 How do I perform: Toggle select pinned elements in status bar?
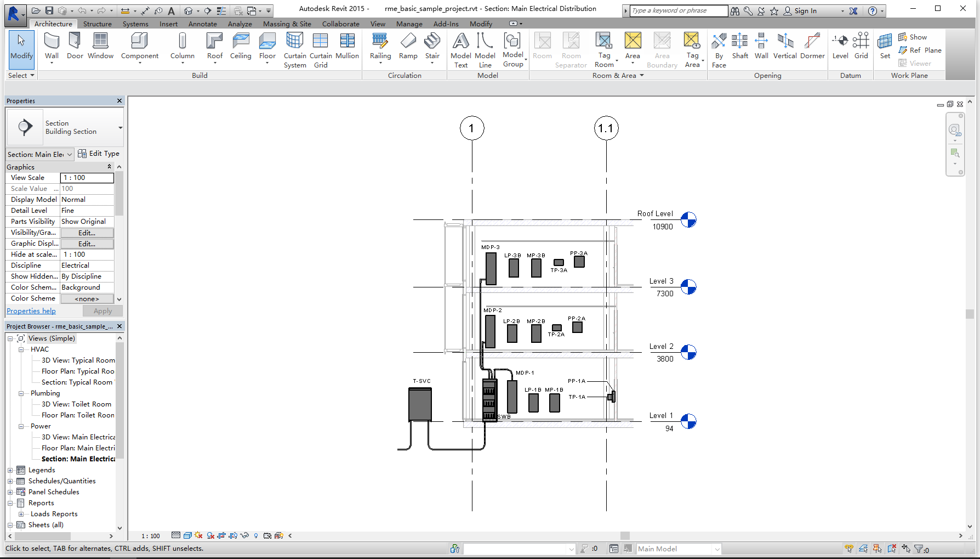(878, 549)
